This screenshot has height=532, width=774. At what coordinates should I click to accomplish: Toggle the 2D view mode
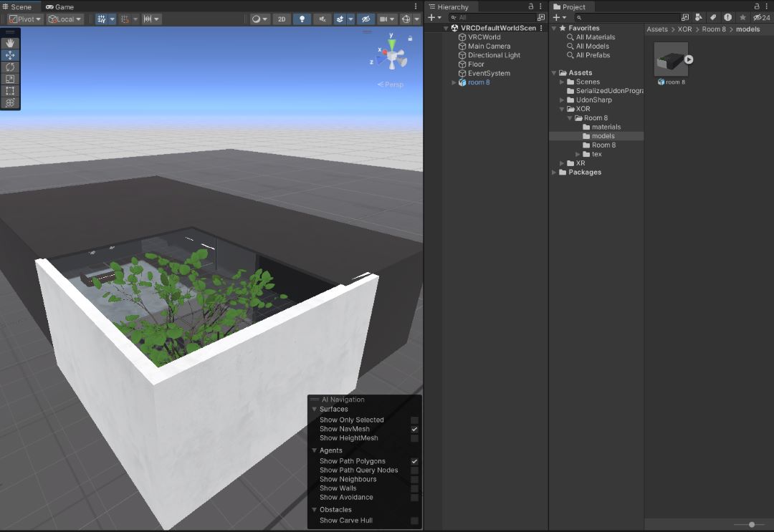tap(282, 19)
